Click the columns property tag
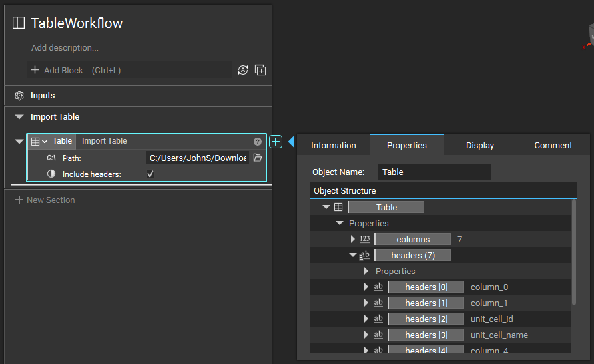594x364 pixels. [x=413, y=239]
